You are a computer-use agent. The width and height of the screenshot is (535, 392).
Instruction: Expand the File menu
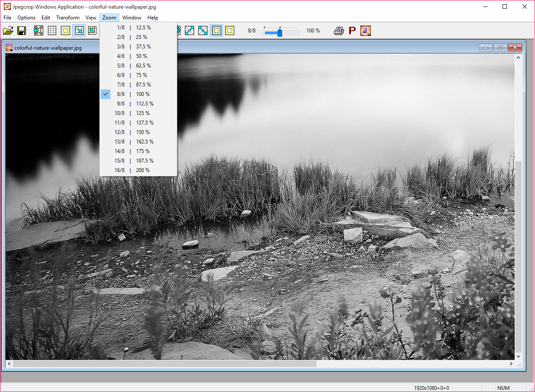pos(7,18)
